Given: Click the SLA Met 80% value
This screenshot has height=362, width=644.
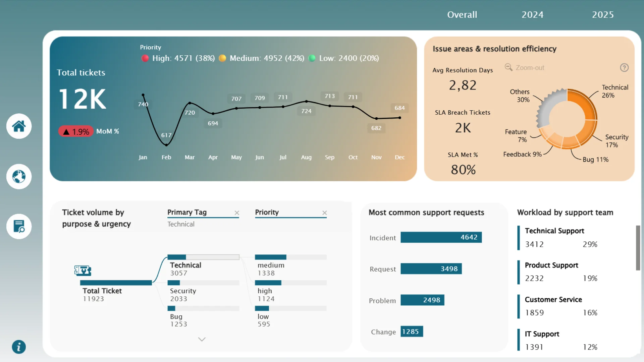Looking at the screenshot, I should (x=463, y=170).
